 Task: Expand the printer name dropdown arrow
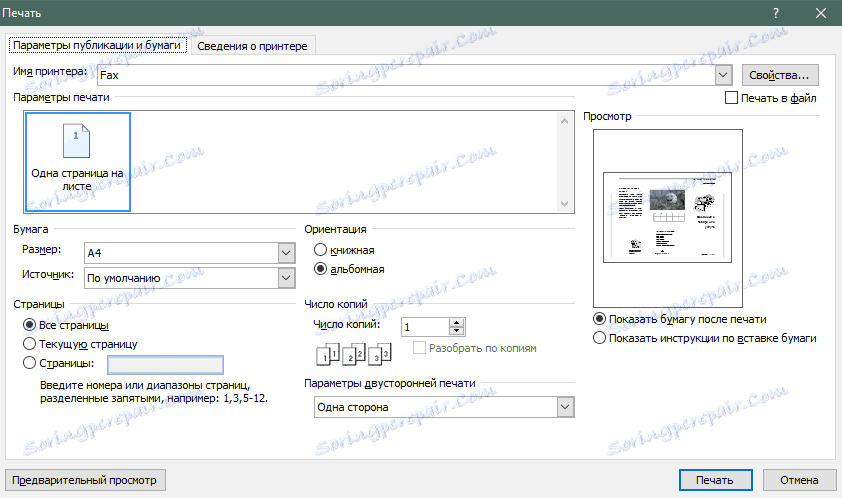(x=723, y=75)
